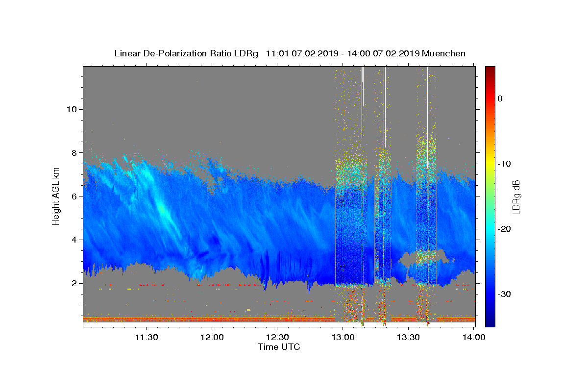Click the height tick label 6
588x392 pixels.
click(75, 196)
